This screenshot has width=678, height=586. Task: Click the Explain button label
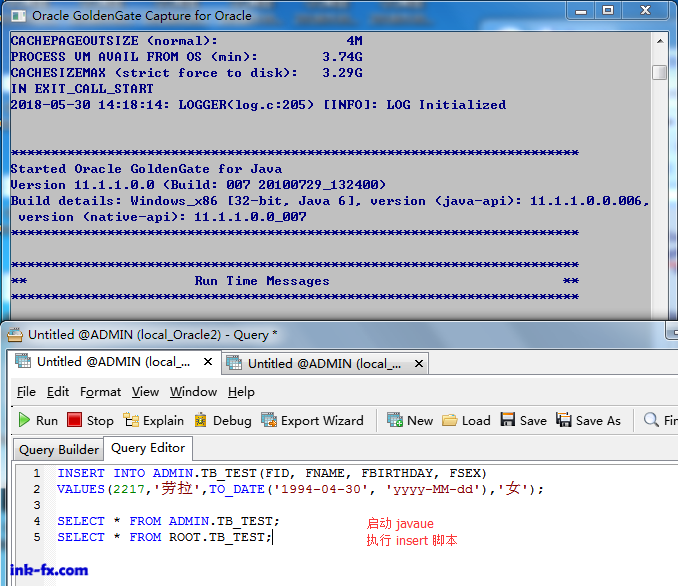click(x=163, y=420)
